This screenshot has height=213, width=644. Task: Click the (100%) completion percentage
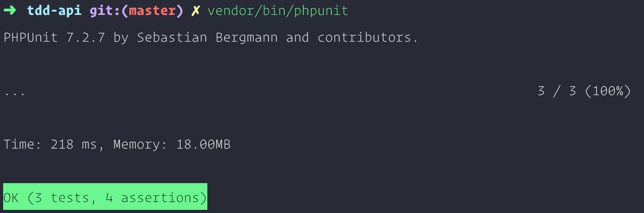tap(608, 91)
